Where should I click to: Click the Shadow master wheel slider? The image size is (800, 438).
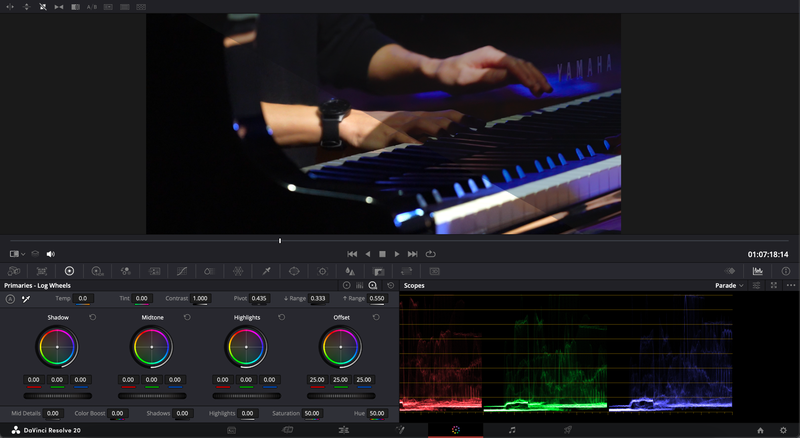pos(58,396)
